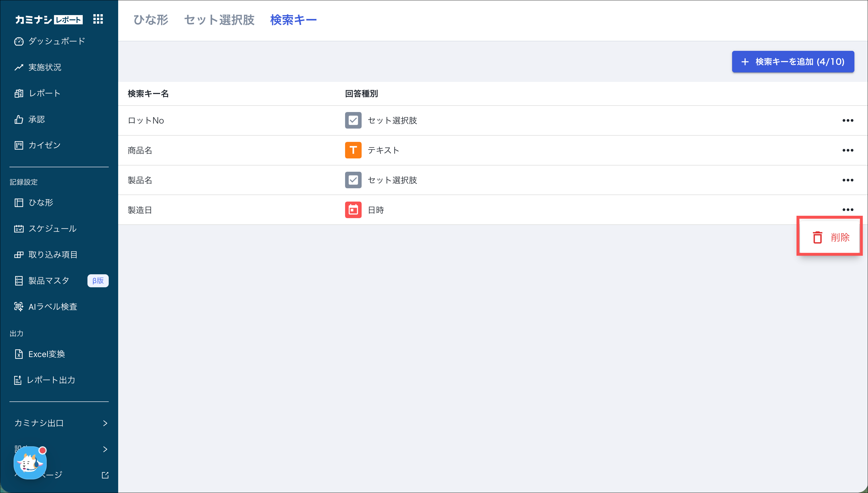Open the 承認 approval page
The width and height of the screenshot is (868, 493).
[x=37, y=119]
